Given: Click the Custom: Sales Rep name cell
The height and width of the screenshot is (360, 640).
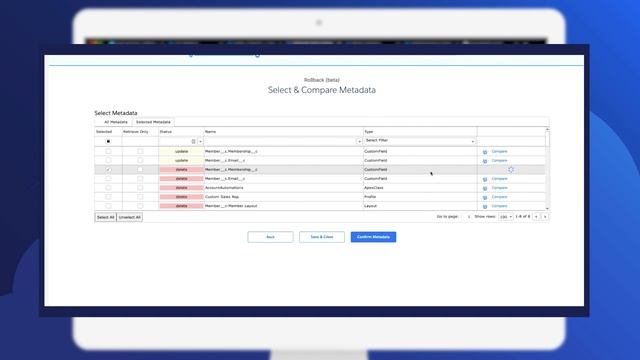Looking at the screenshot, I should [x=283, y=197].
